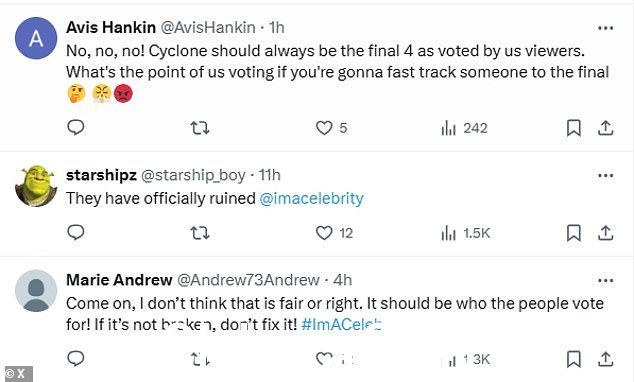This screenshot has height=382, width=634.
Task: Open more options on Marie Andrew's tweet
Action: pos(605,281)
